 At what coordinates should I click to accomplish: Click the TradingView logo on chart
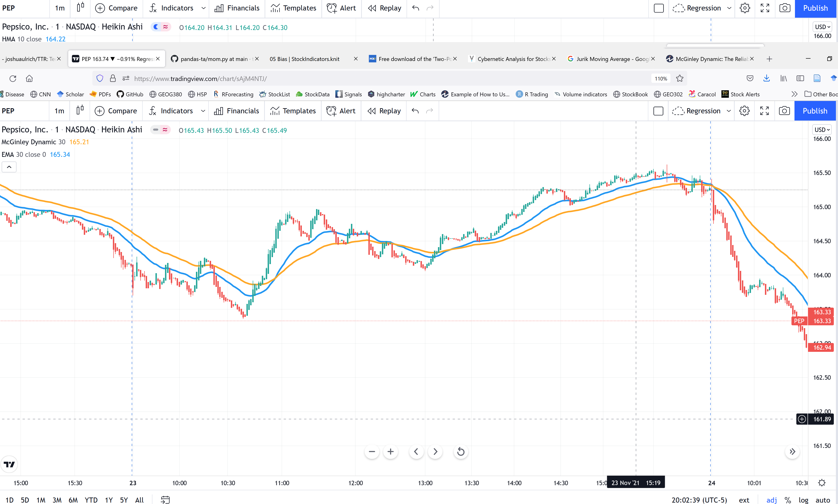(9, 464)
